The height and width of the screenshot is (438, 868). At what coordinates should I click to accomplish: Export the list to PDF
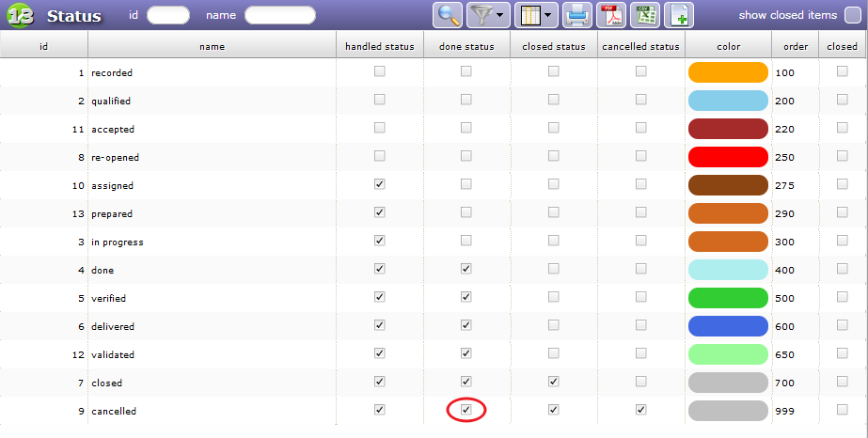coord(611,15)
